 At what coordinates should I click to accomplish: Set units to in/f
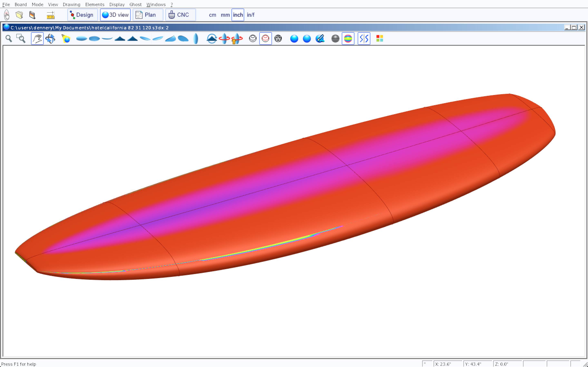(251, 15)
